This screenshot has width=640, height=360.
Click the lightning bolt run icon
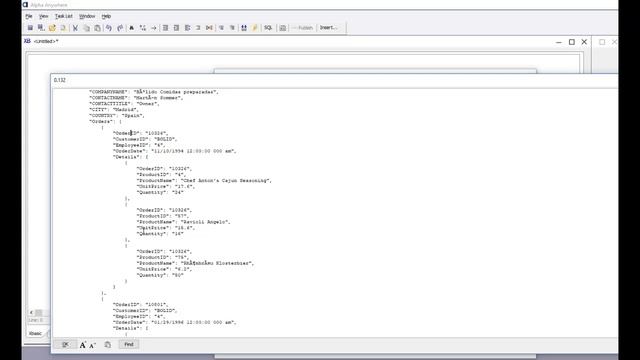[255, 28]
